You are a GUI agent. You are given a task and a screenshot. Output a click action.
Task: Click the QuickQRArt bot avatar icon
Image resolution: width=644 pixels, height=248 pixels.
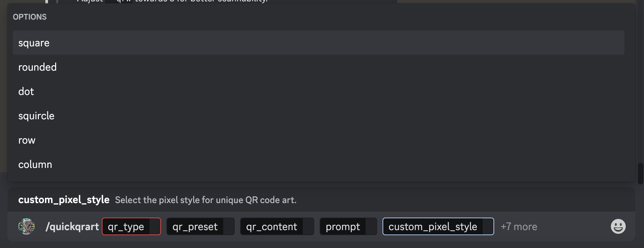tap(26, 226)
